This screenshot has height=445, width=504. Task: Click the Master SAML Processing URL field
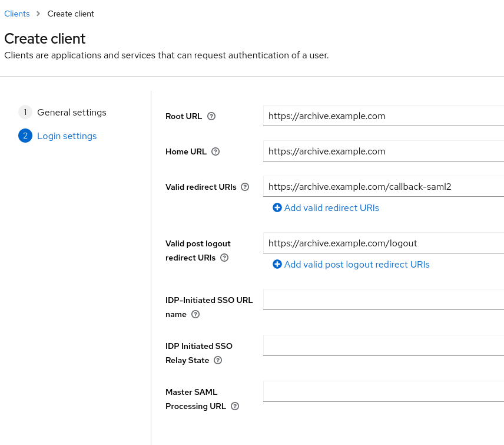(383, 392)
